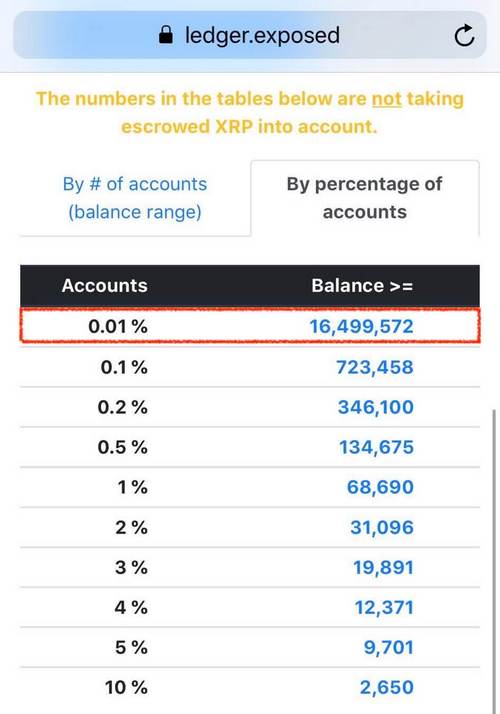Viewport: 500px width, 714px height.
Task: Open the 2,650 balance link
Action: (387, 687)
